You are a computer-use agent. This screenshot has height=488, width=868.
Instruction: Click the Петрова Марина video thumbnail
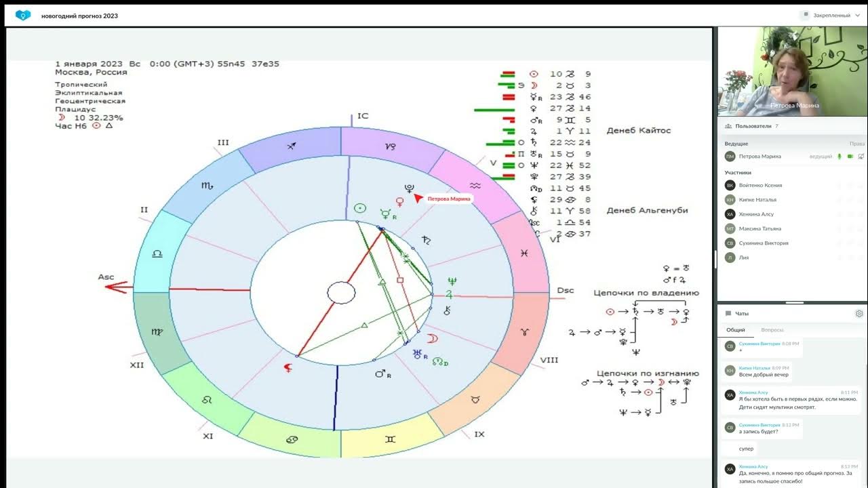pyautogui.click(x=793, y=71)
